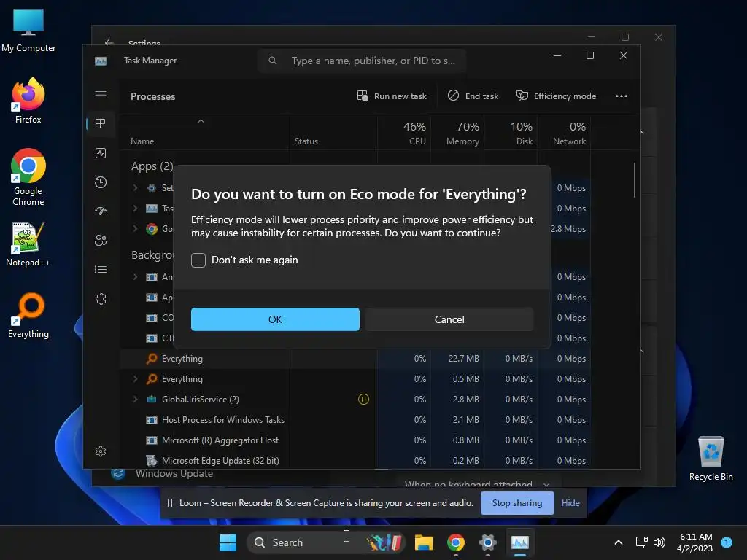
Task: Select the Firefox desktop shortcut
Action: coord(28,101)
